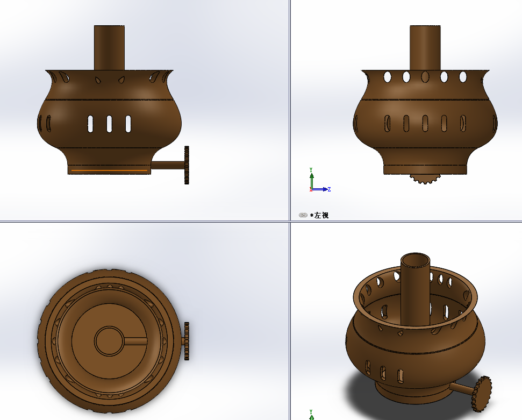
Task: Click the middle slot in the front-view model
Action: [109, 124]
